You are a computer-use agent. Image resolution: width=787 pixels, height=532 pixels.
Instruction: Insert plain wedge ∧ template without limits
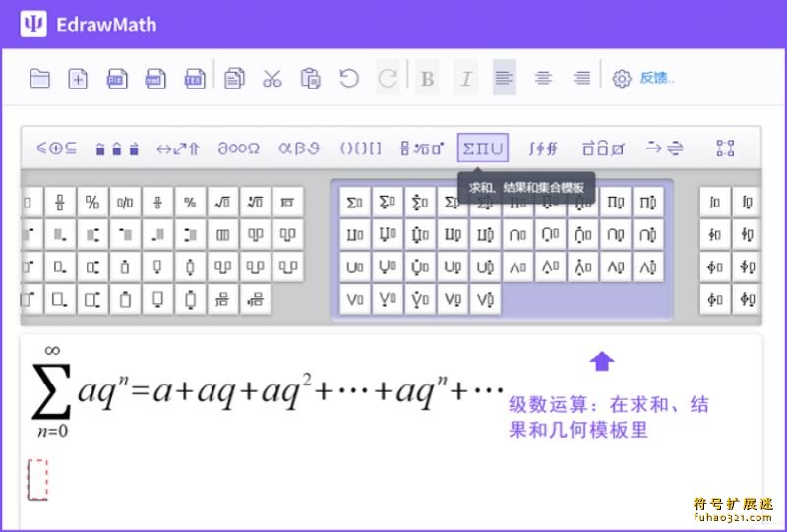(x=517, y=267)
